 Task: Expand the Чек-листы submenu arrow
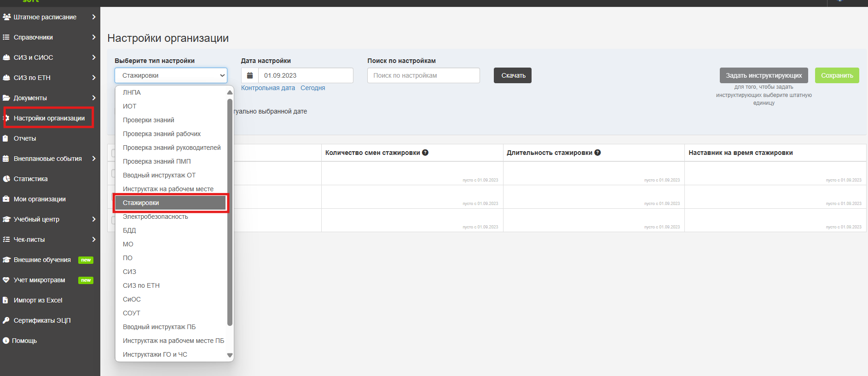[94, 239]
